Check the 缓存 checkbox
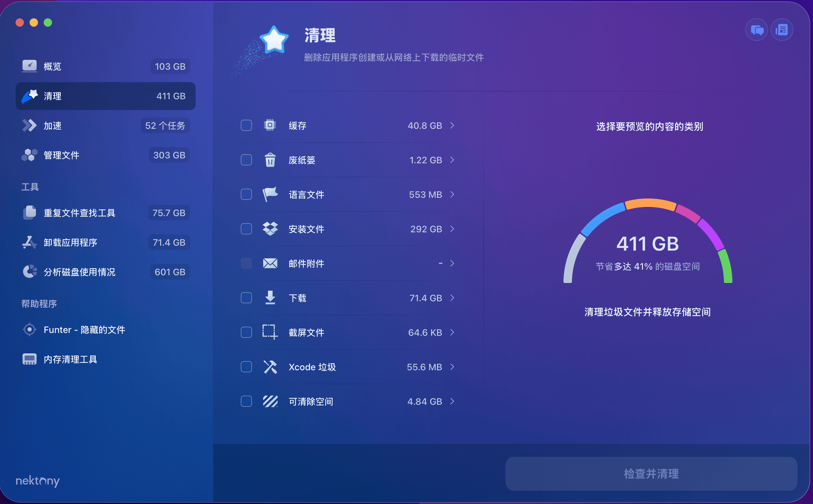Viewport: 813px width, 504px height. [x=246, y=126]
